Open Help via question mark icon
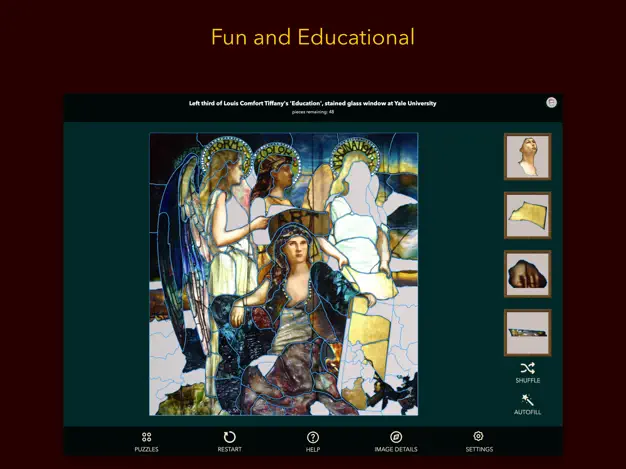The width and height of the screenshot is (626, 469). (313, 437)
